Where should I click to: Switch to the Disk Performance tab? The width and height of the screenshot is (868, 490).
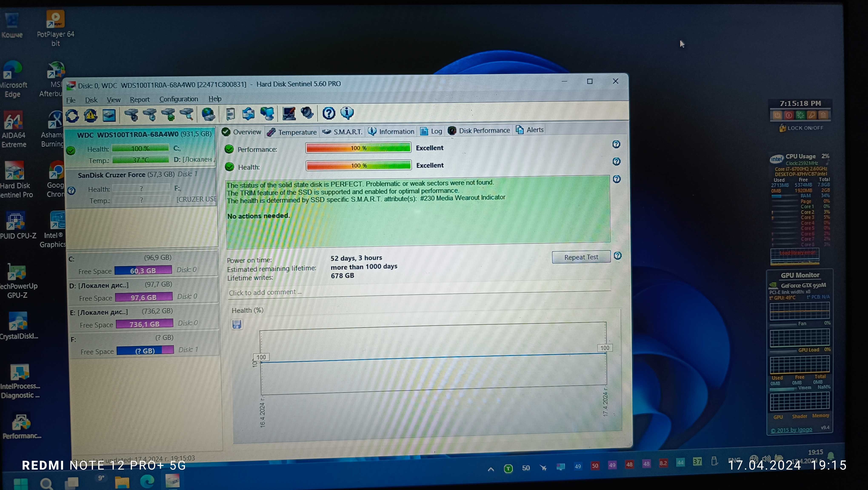(x=479, y=130)
